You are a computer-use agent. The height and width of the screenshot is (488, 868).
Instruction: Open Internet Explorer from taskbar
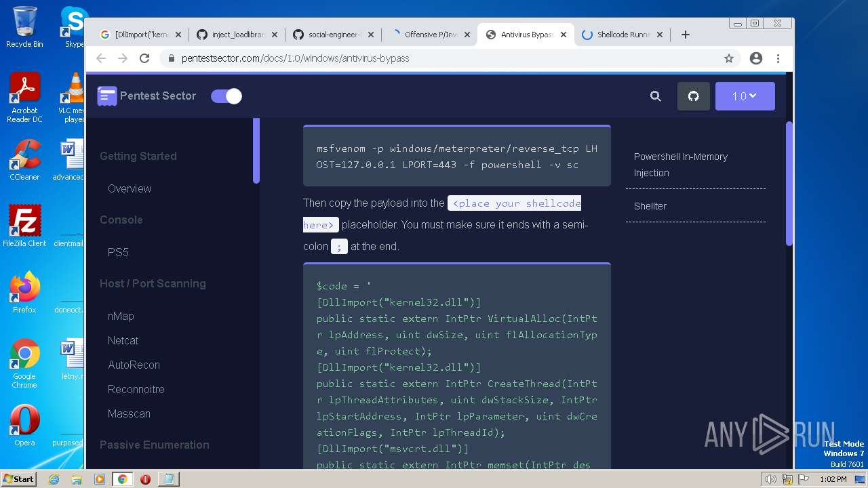click(54, 479)
